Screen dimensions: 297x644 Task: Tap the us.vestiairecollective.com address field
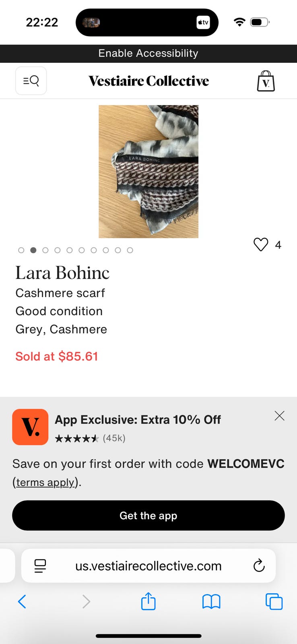tap(148, 566)
